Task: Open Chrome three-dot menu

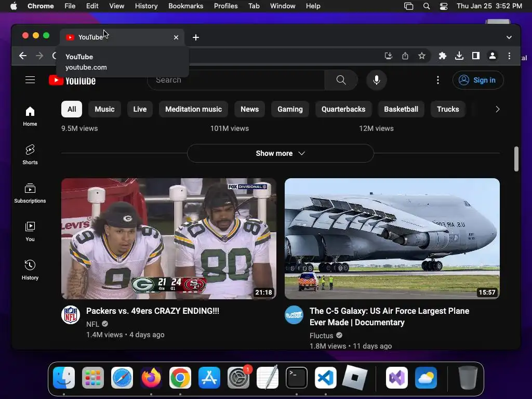Action: pyautogui.click(x=509, y=56)
